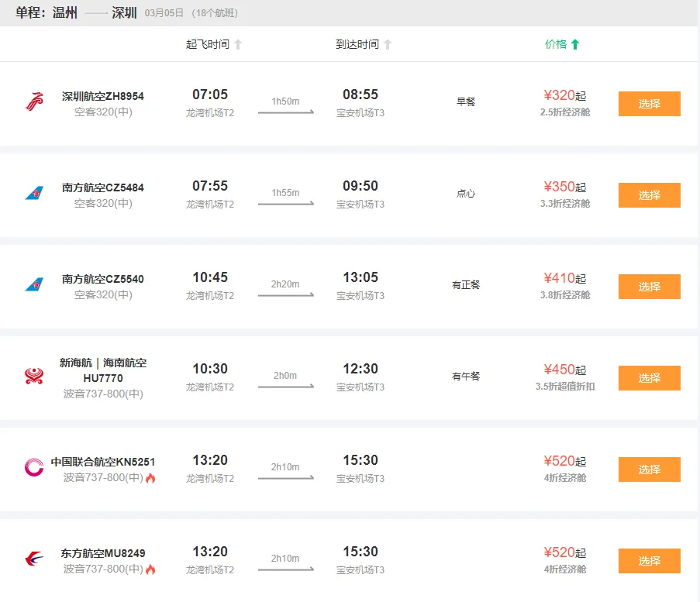The width and height of the screenshot is (700, 602).
Task: Click flight number HU7770
Action: [x=103, y=378]
